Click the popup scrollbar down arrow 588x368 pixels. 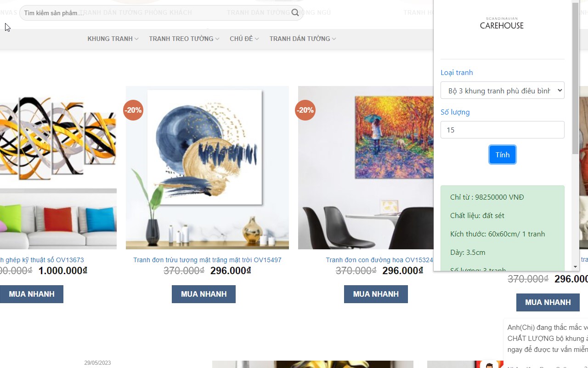pos(575,267)
